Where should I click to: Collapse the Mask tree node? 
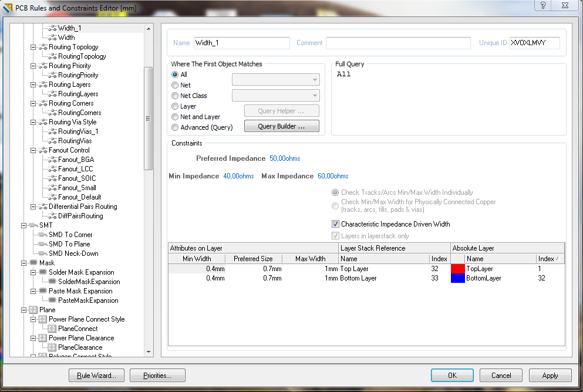pos(24,263)
